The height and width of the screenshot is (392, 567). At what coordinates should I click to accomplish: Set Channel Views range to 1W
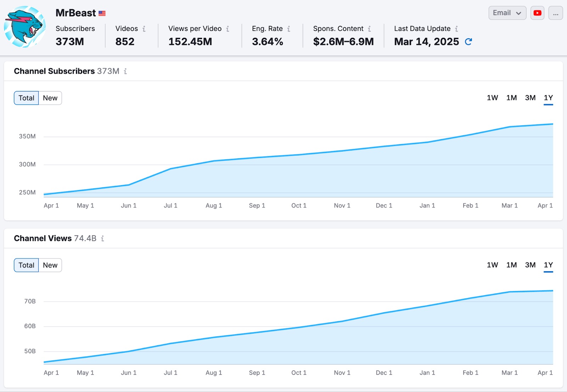(x=492, y=265)
